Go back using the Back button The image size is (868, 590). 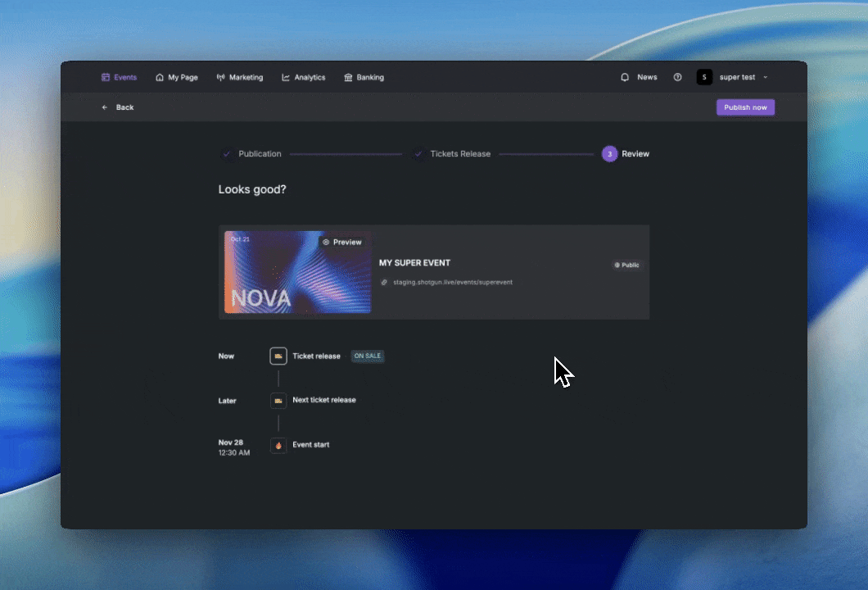point(117,107)
